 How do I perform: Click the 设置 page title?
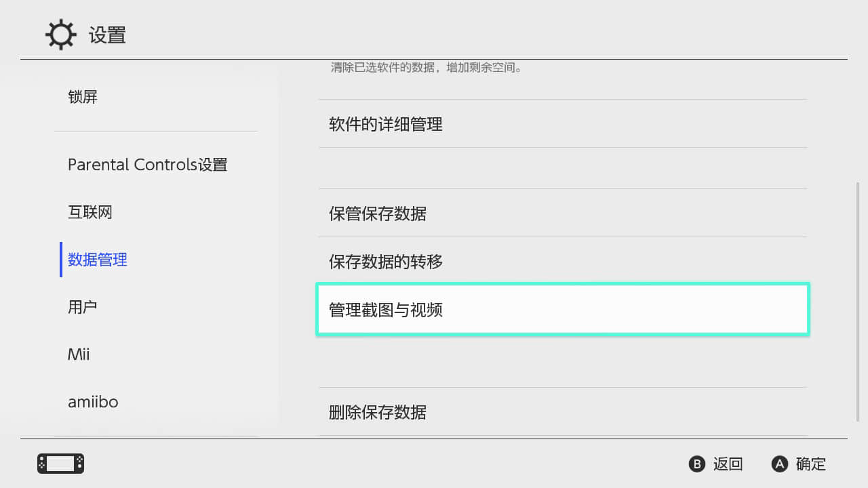107,35
